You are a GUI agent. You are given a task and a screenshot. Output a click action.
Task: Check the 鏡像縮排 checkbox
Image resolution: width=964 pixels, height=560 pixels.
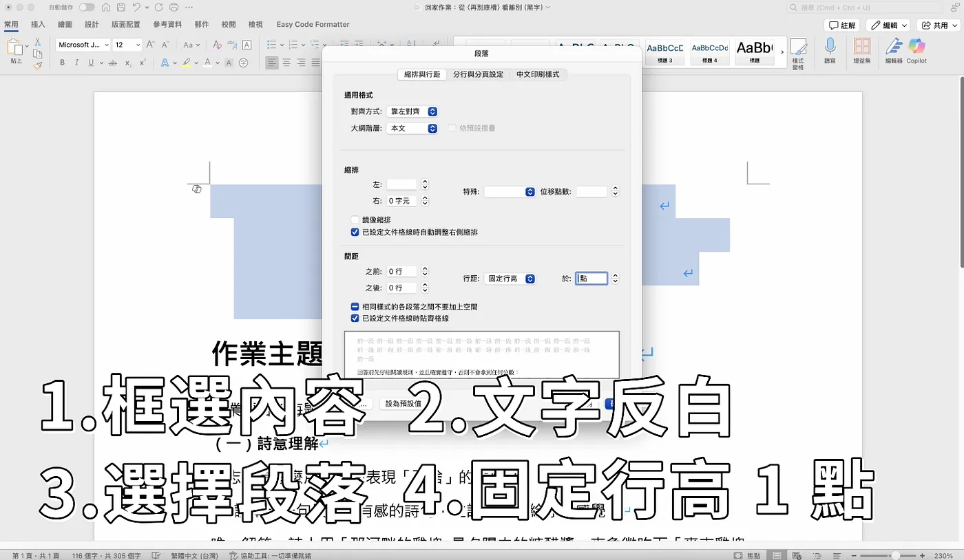tap(355, 219)
